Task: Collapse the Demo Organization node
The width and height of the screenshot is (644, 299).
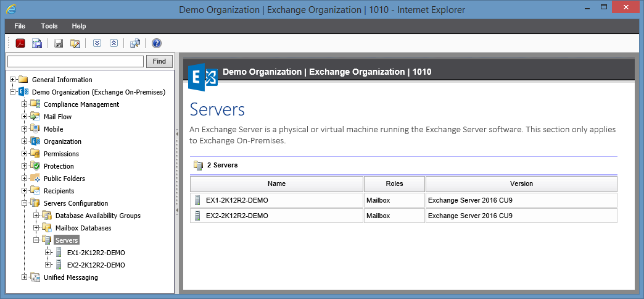Action: (x=13, y=91)
